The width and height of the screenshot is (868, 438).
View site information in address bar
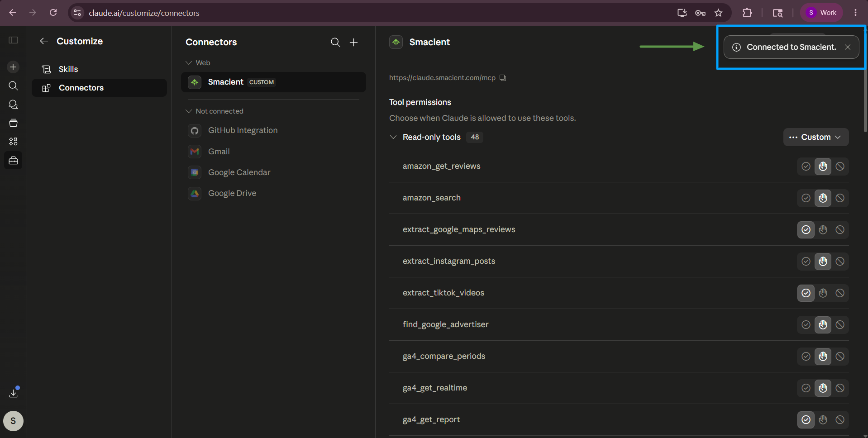point(78,13)
